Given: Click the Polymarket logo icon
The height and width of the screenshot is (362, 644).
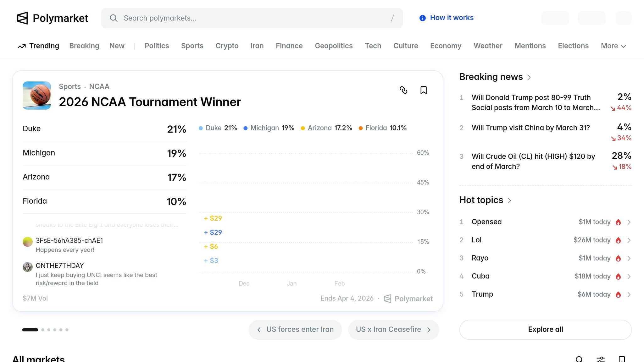Looking at the screenshot, I should [22, 18].
